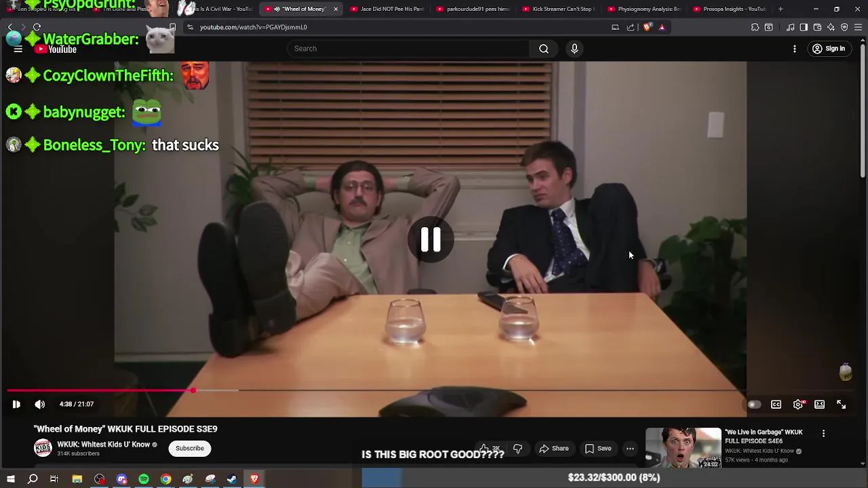Toggle the browser sidebar panel

(x=804, y=27)
